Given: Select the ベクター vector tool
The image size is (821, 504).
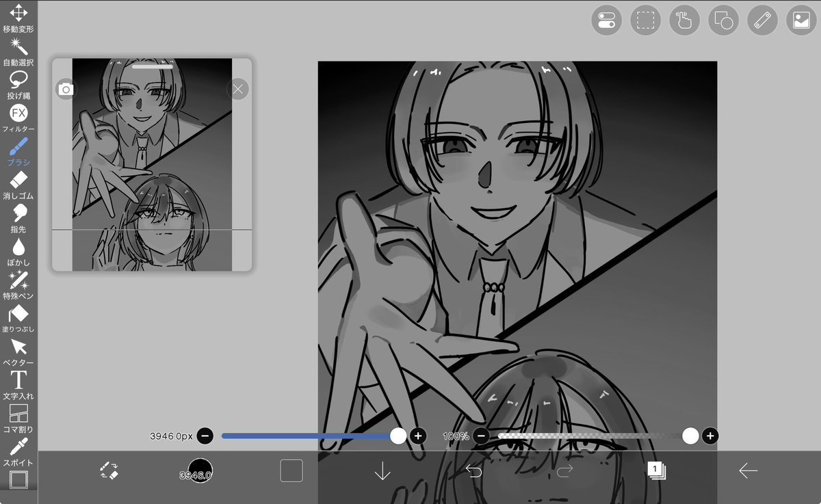Looking at the screenshot, I should (x=18, y=352).
